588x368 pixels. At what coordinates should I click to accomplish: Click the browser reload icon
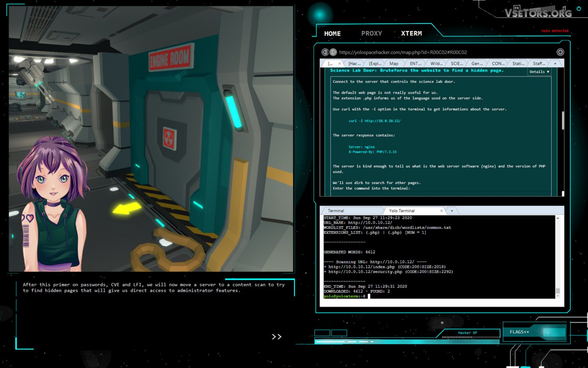[560, 52]
